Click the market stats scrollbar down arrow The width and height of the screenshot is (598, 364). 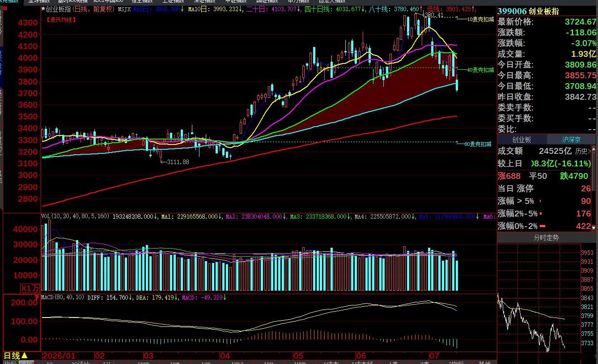[x=594, y=228]
